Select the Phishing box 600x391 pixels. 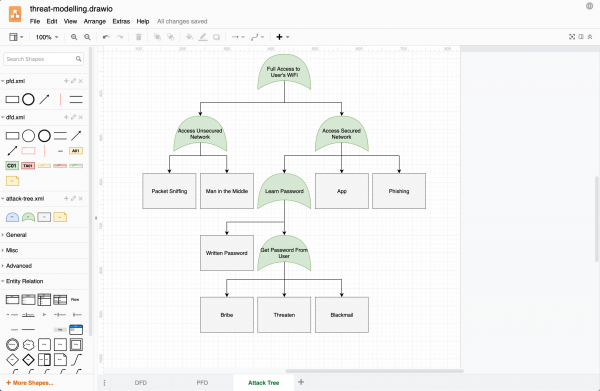click(x=399, y=191)
